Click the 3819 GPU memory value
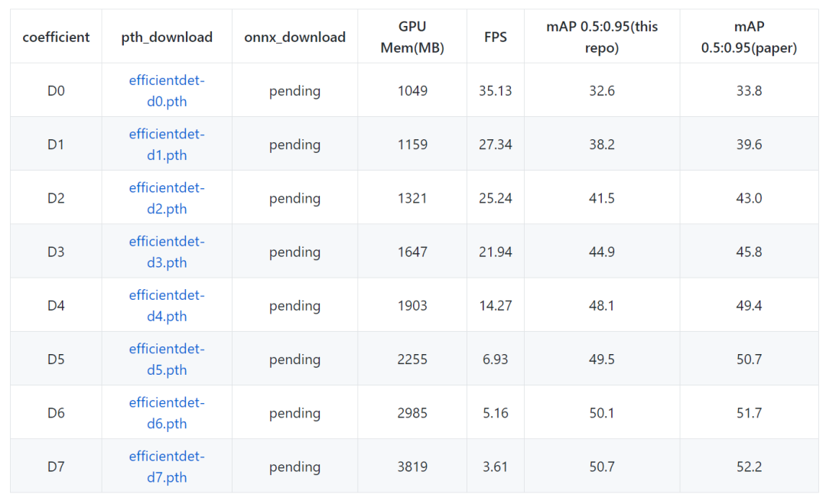The width and height of the screenshot is (826, 504). [x=412, y=467]
